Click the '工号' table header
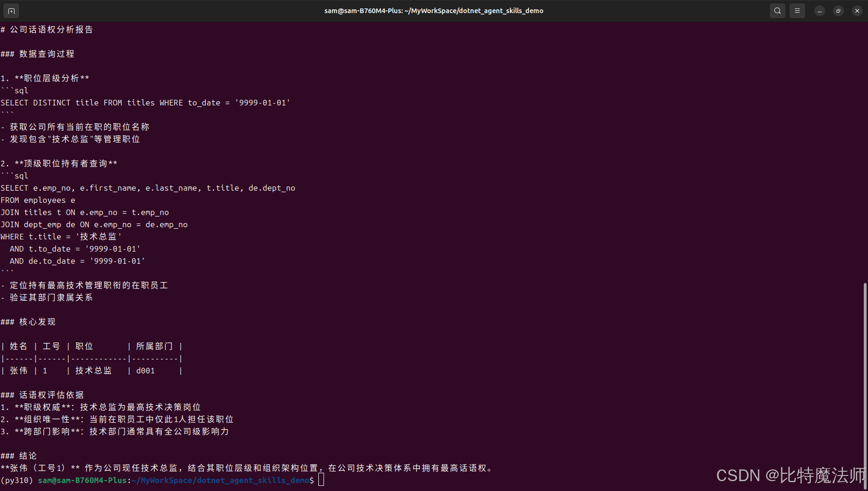868x491 pixels. click(x=51, y=346)
